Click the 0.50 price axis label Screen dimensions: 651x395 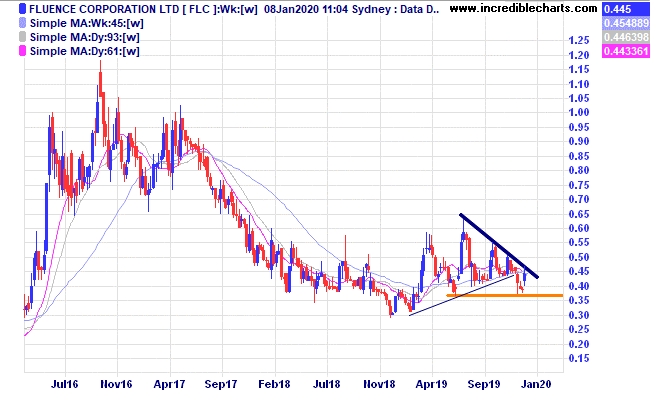(x=579, y=257)
